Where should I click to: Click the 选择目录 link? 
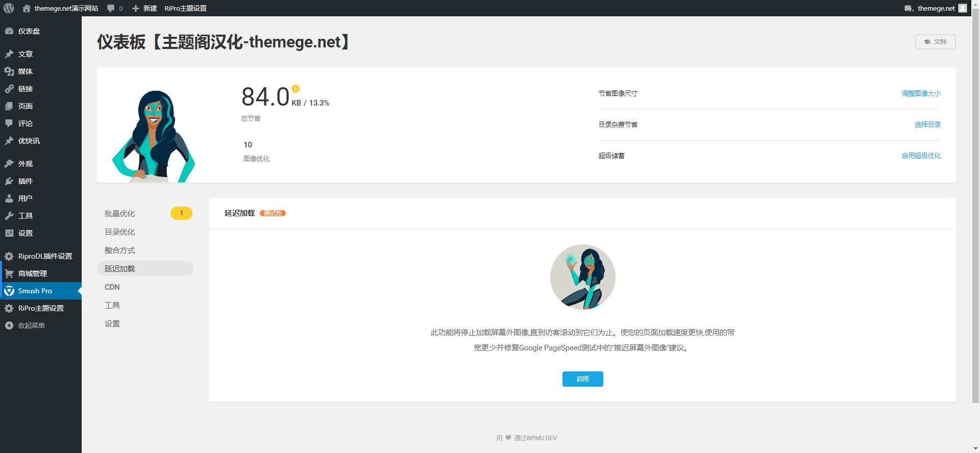[927, 124]
